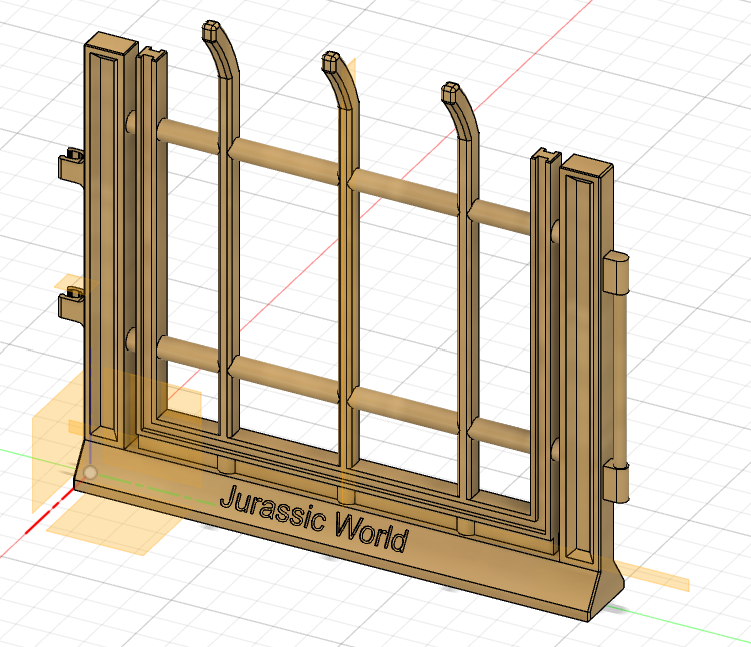
Task: Select the leftmost curved bar tip
Action: tap(211, 31)
